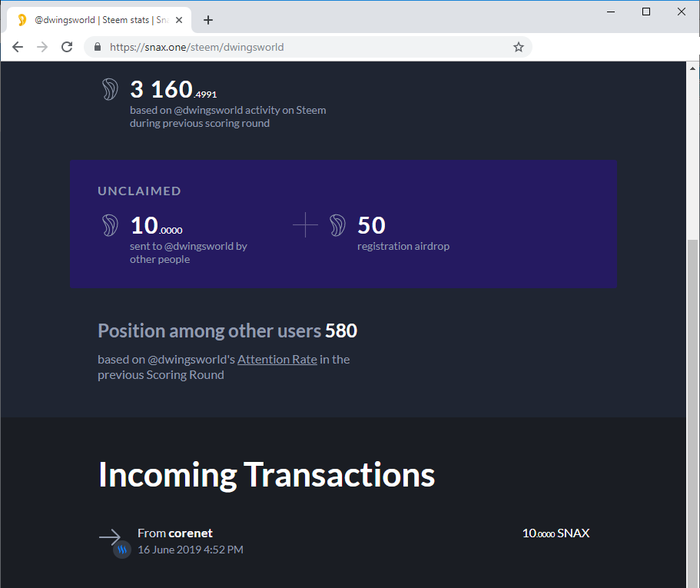Viewport: 700px width, 588px height.
Task: Click the browser back arrow
Action: tap(18, 47)
